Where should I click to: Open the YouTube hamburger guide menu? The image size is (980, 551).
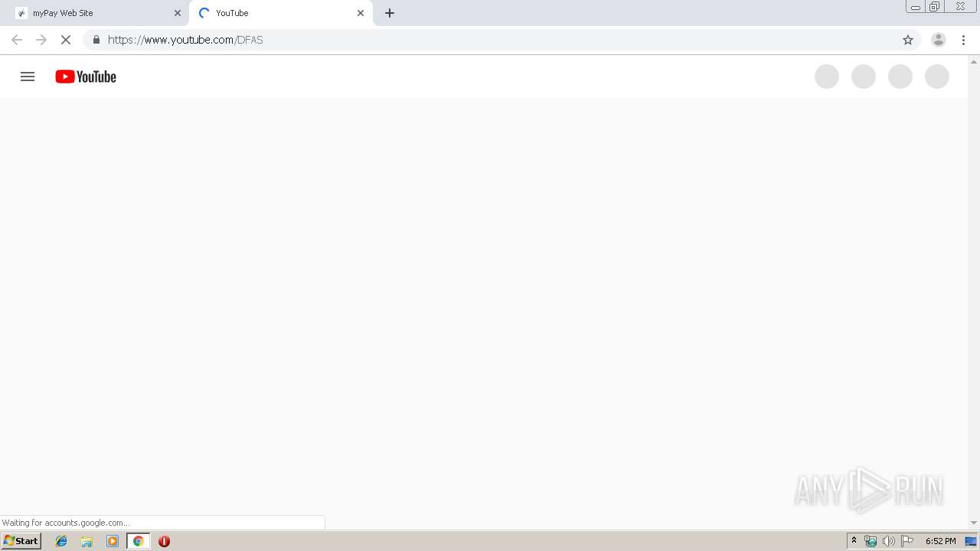click(x=28, y=77)
